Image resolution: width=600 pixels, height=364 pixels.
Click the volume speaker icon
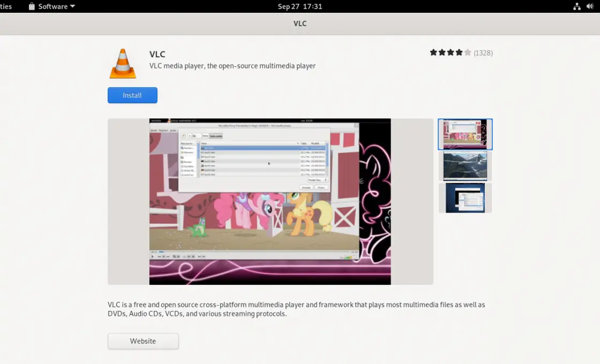click(590, 6)
